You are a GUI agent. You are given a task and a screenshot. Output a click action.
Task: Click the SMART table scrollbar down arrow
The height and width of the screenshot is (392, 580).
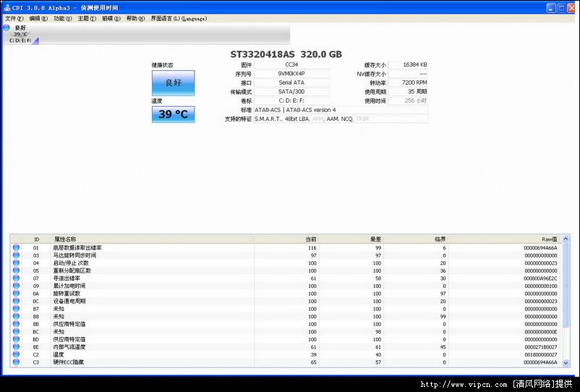click(566, 363)
